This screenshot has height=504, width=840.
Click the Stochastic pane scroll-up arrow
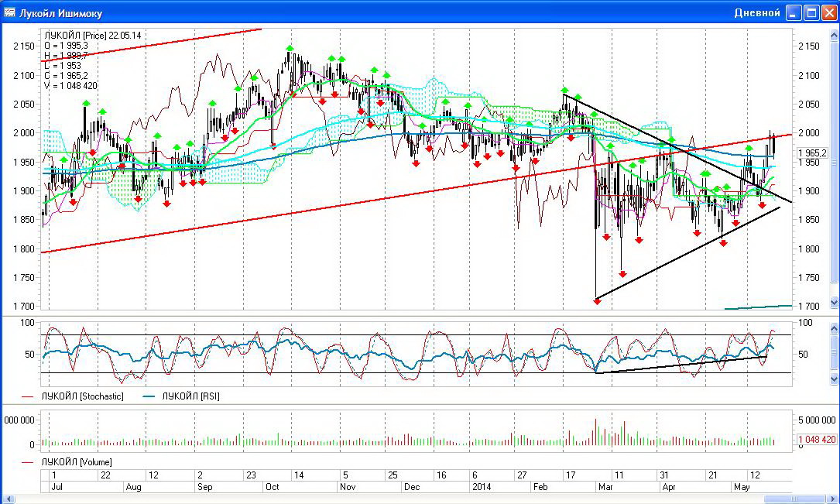[834, 327]
